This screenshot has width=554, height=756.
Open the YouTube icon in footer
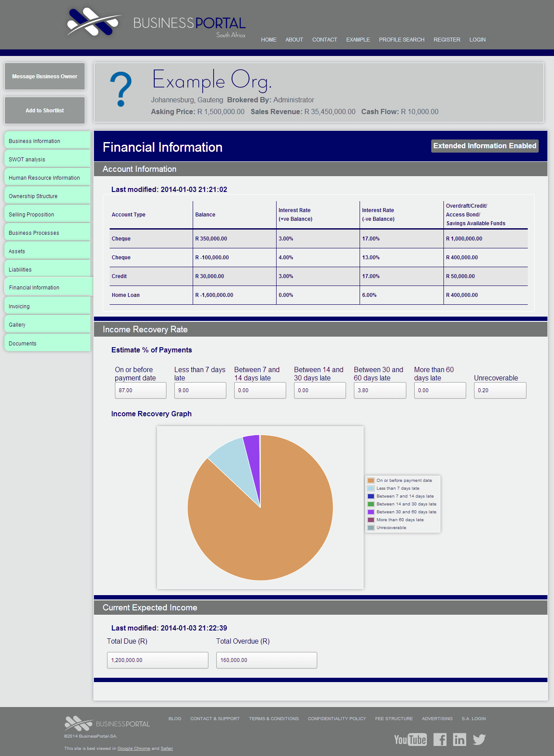[410, 739]
